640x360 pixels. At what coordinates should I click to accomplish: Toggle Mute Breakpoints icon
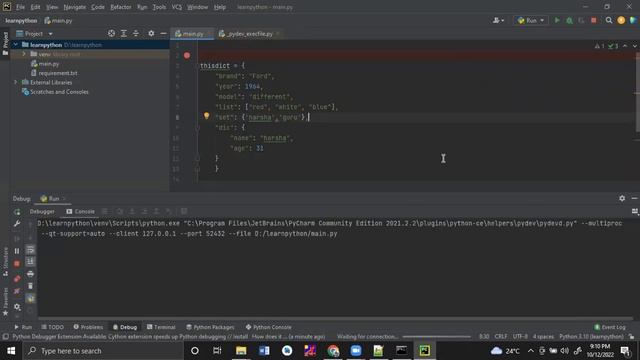click(17, 291)
